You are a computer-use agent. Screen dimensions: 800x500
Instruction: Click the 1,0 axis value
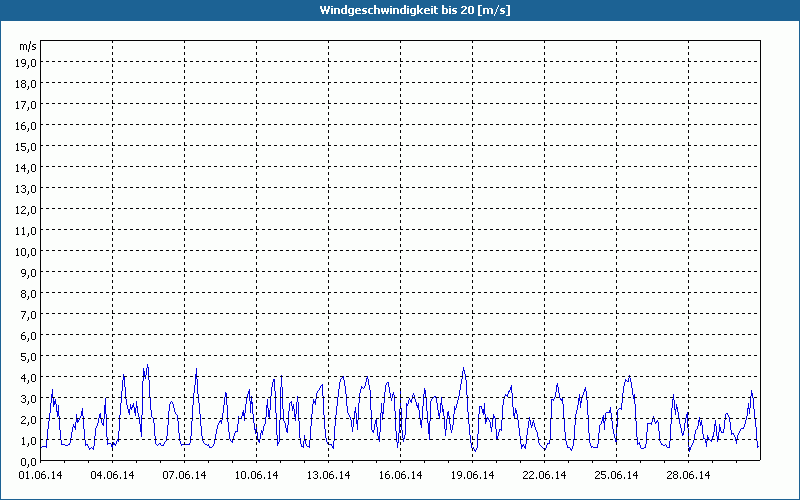click(28, 440)
